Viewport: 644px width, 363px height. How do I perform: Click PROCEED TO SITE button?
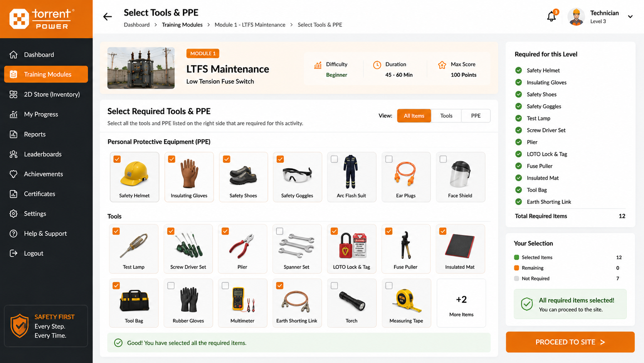coord(570,342)
